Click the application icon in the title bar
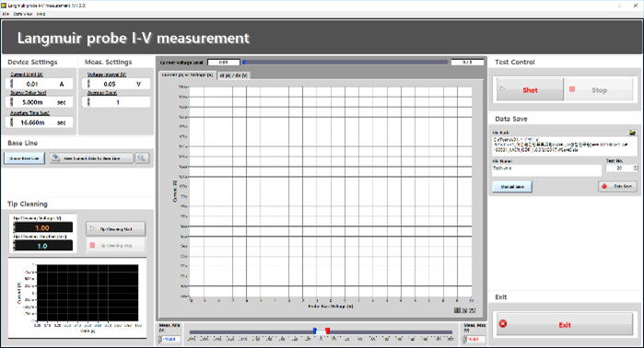Screen dimensions: 644x348 coord(4,6)
